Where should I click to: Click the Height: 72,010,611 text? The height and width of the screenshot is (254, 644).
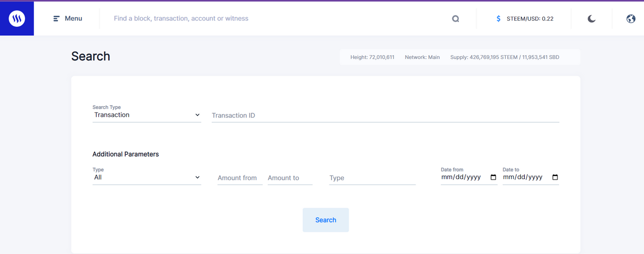[372, 57]
